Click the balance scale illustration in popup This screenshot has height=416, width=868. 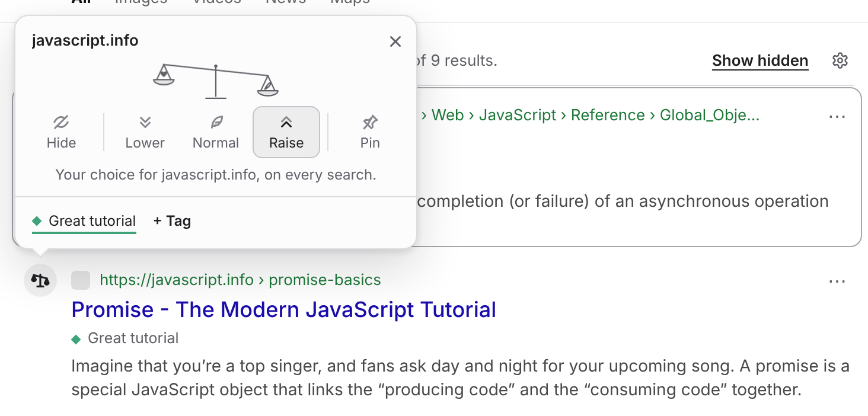click(x=216, y=81)
